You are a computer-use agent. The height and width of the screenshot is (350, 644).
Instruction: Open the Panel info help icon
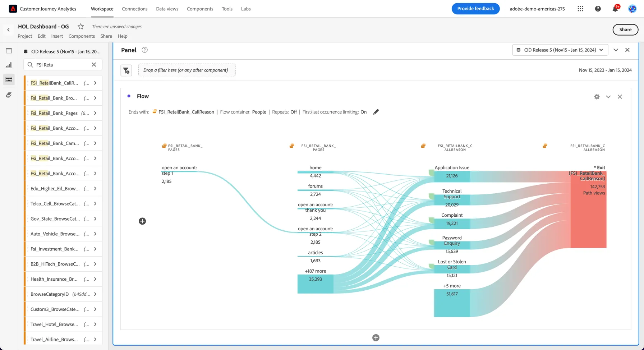tap(145, 50)
